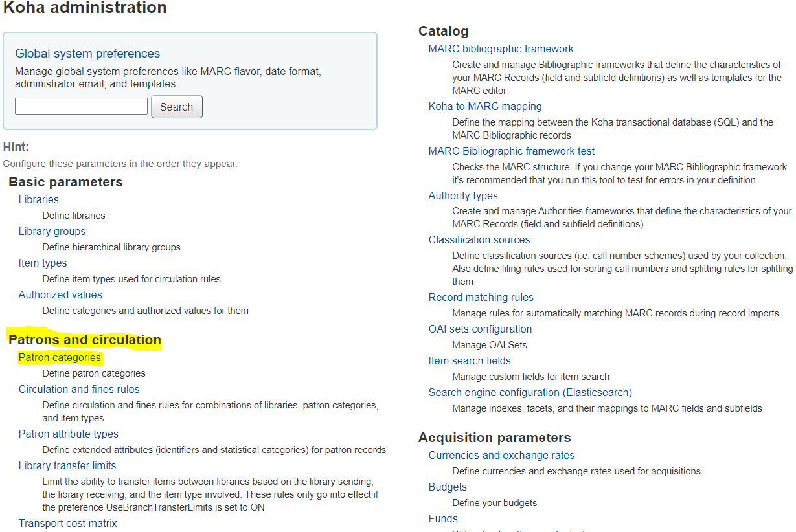The height and width of the screenshot is (532, 796).
Task: Click the 'Hint:' label
Action: pyautogui.click(x=16, y=148)
